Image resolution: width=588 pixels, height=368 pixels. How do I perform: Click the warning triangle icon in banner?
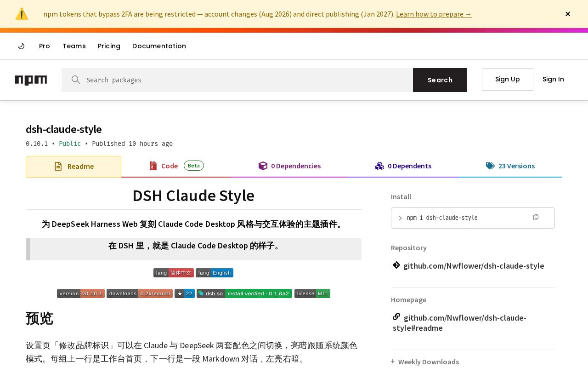click(22, 14)
